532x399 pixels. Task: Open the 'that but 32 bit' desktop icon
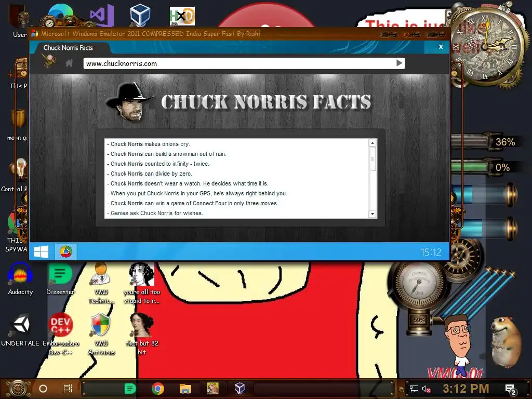point(142,334)
